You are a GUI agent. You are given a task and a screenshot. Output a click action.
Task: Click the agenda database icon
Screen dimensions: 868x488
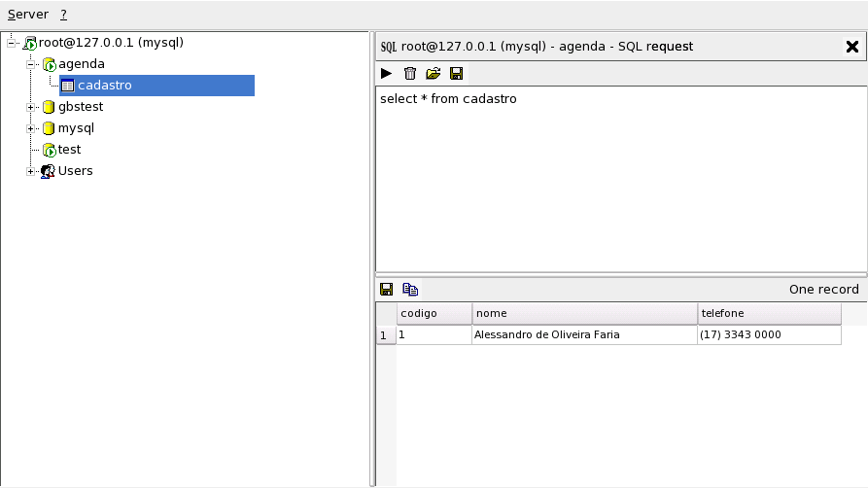point(50,65)
